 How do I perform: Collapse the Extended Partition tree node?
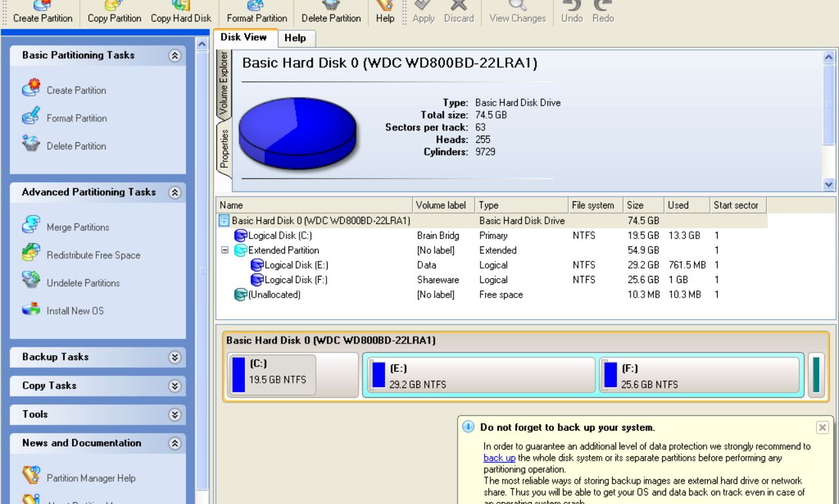click(x=225, y=250)
